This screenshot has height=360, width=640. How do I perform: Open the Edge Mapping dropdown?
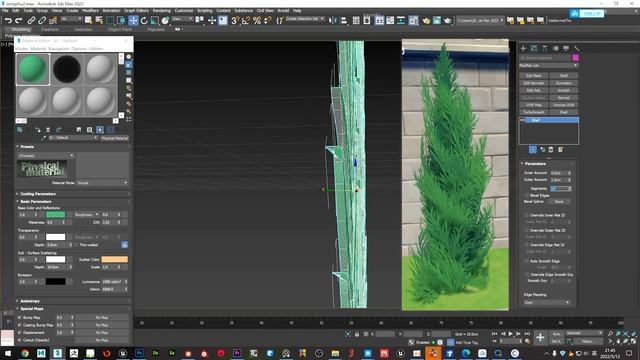click(x=547, y=302)
